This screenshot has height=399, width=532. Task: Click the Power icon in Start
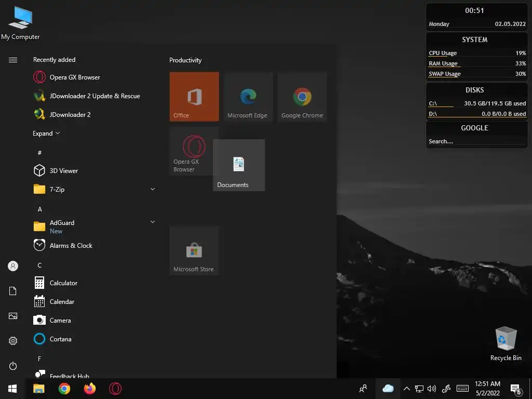point(13,366)
